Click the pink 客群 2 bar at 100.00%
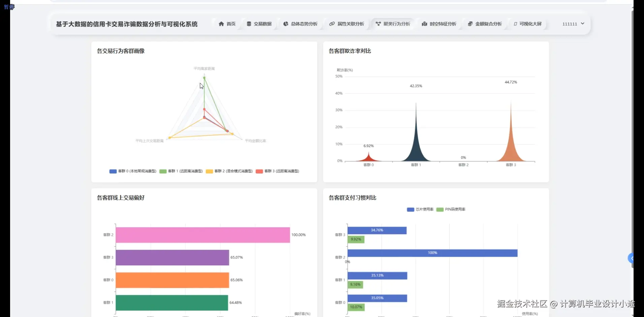Screen dimensions: 644x317 203,235
